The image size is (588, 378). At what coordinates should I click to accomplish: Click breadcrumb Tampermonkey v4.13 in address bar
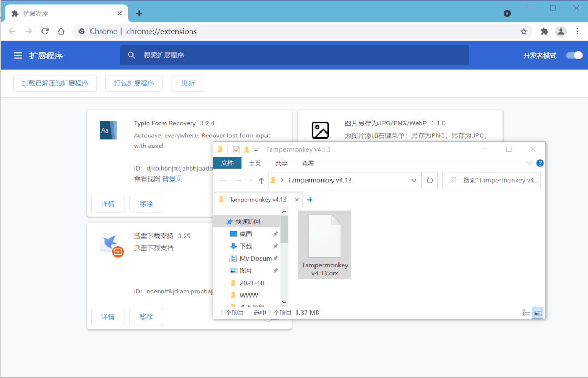click(x=319, y=181)
